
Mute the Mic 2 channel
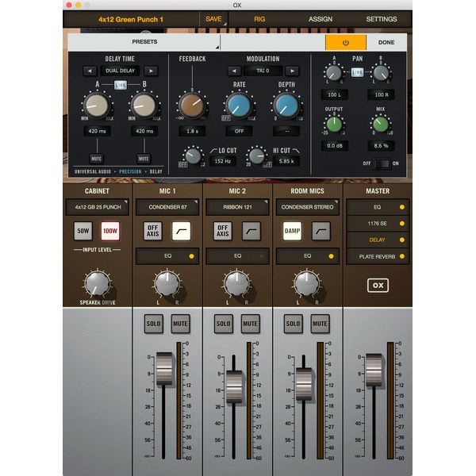click(250, 324)
